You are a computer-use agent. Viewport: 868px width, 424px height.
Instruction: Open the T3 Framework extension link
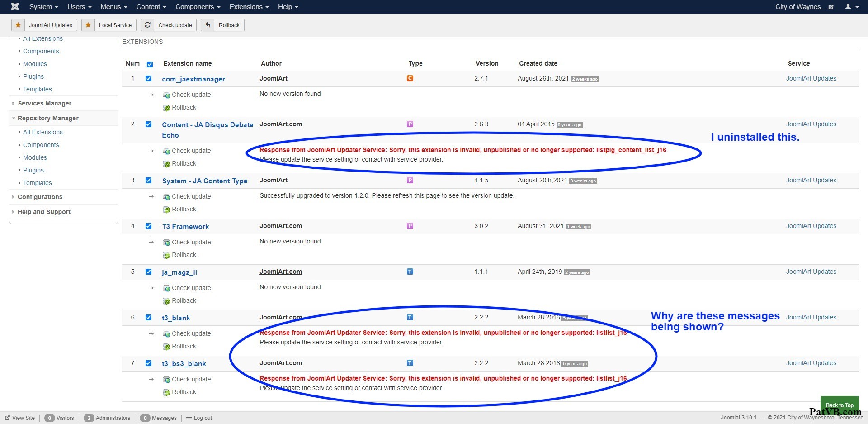point(185,226)
